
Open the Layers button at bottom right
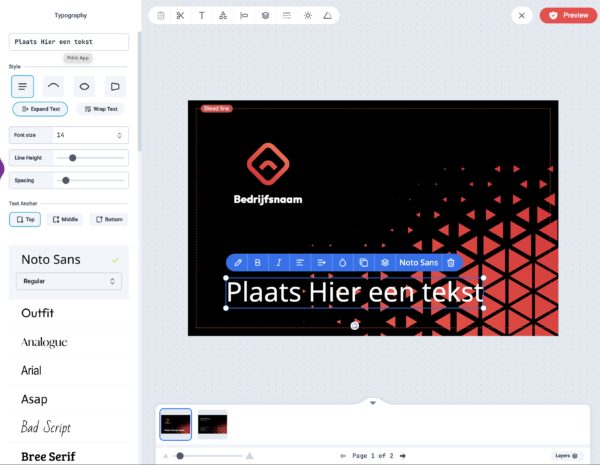[x=567, y=455]
